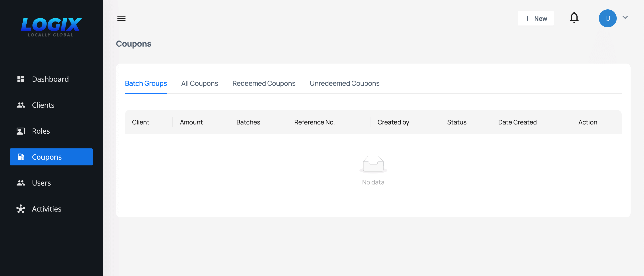Go to Clients in sidebar

43,105
